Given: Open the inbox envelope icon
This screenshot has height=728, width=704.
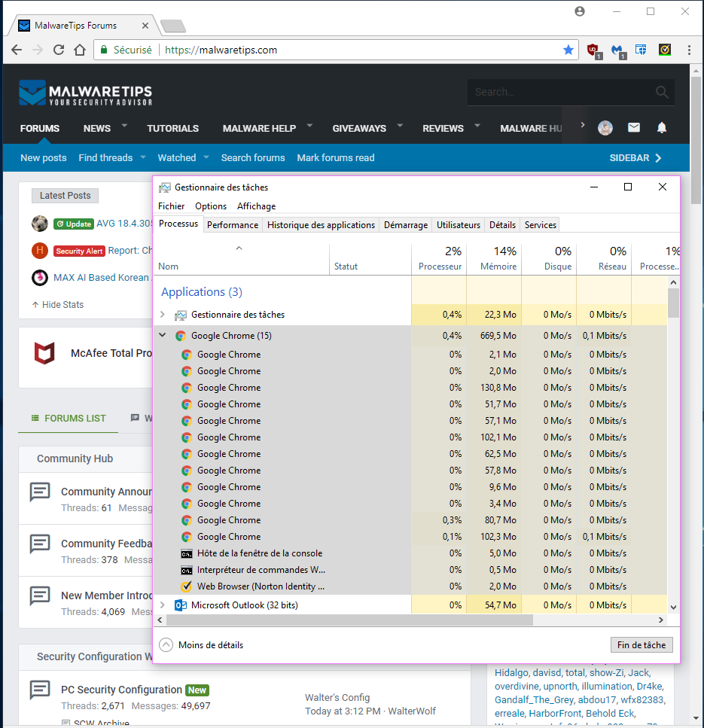Looking at the screenshot, I should click(634, 127).
